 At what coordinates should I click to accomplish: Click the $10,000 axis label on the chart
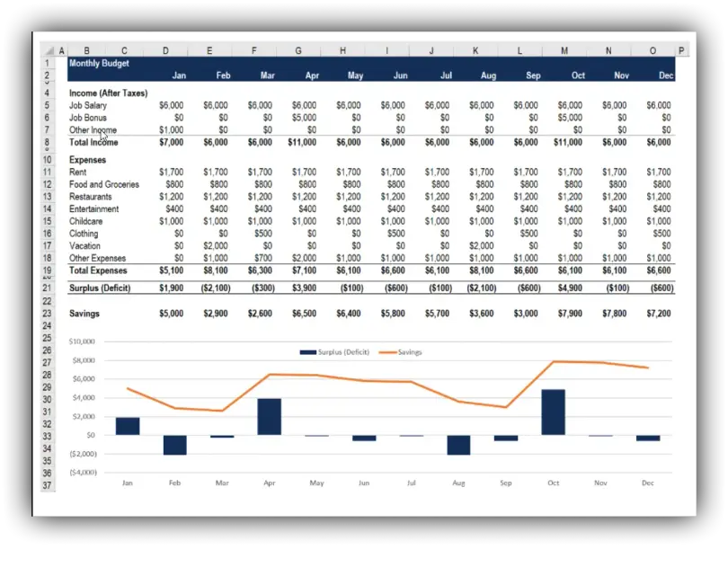coord(80,341)
